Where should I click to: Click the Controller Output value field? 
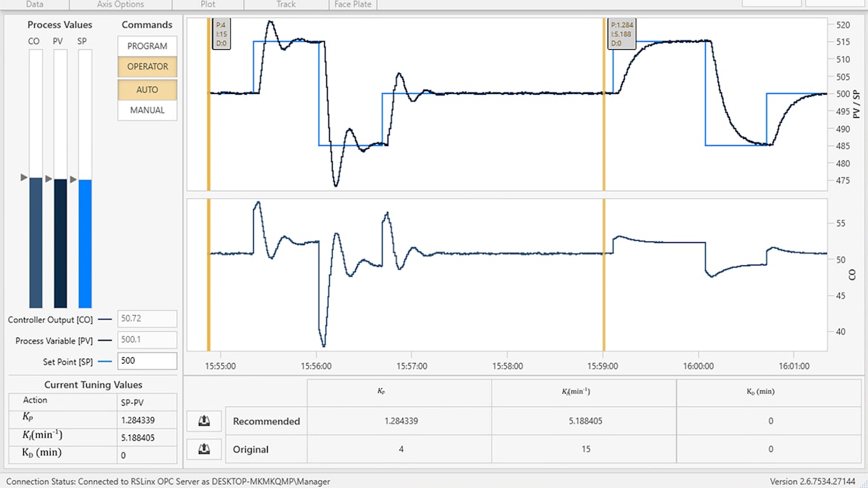pos(148,318)
